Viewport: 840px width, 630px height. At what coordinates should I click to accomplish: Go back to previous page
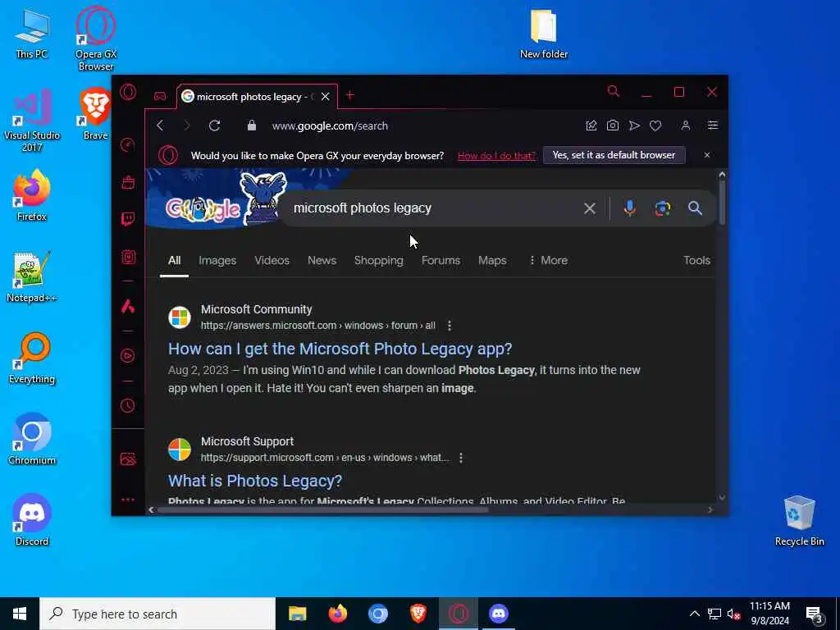click(x=160, y=126)
